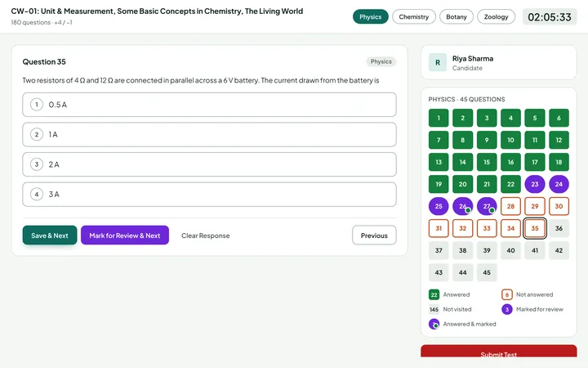Click the Save & Next button
The image size is (588, 368).
[50, 236]
